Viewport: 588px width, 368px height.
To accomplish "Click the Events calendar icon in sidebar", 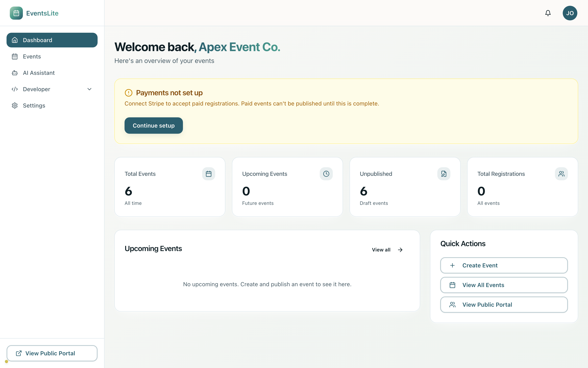I will click(x=15, y=56).
